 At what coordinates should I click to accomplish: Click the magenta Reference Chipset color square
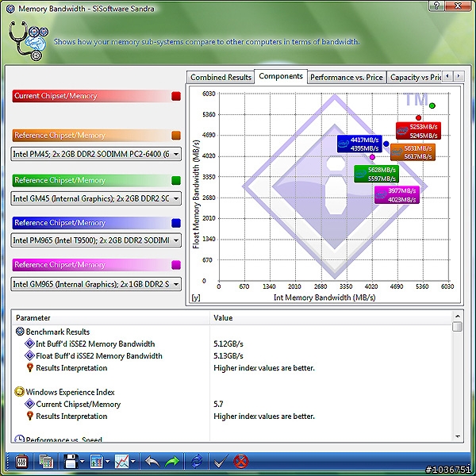tap(176, 265)
